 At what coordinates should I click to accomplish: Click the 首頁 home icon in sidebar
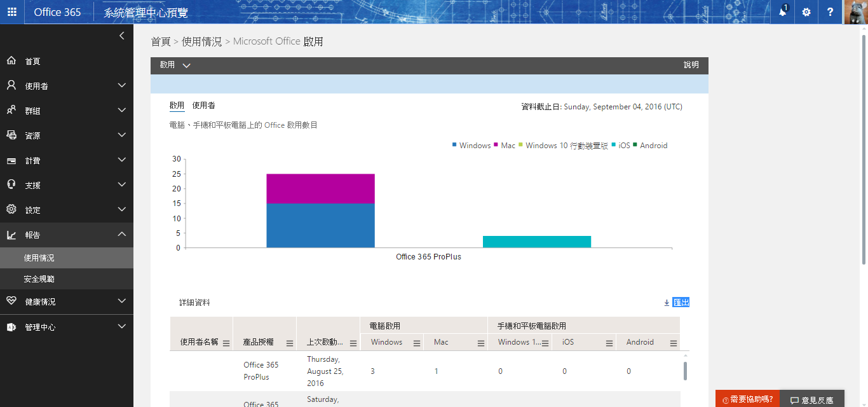point(11,61)
